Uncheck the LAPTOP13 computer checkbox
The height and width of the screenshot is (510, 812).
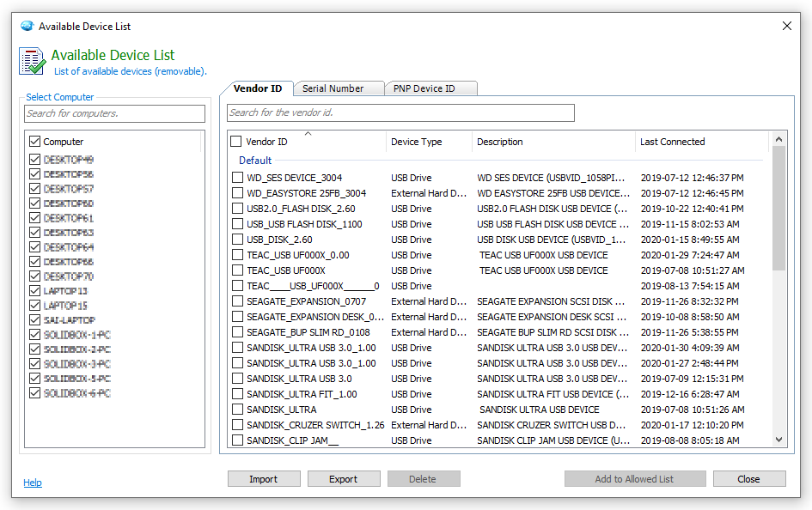[34, 291]
